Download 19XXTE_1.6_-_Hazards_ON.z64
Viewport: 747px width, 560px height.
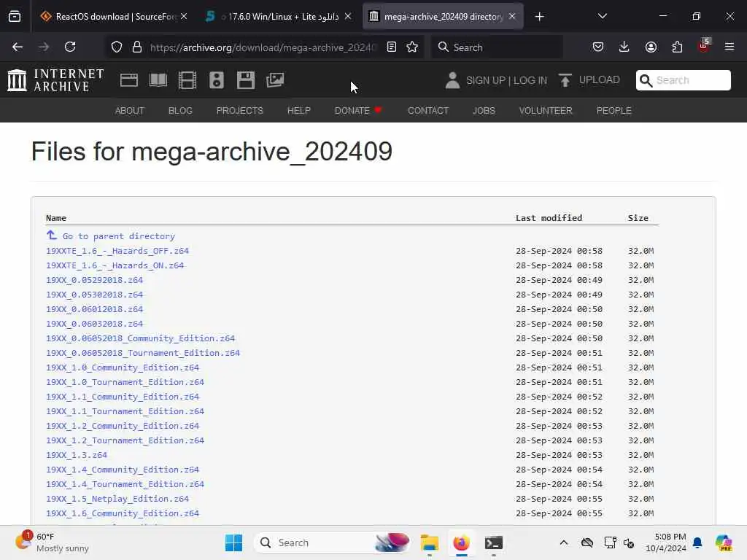[x=115, y=265]
